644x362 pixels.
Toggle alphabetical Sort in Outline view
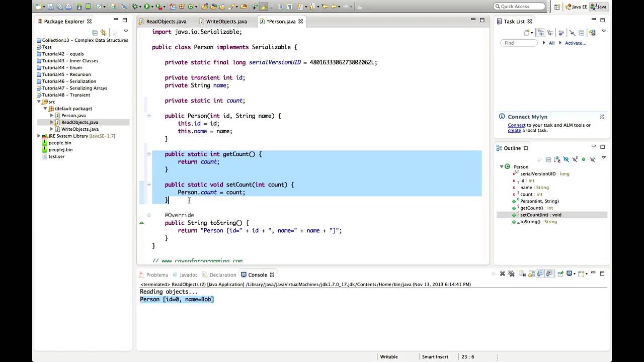point(557,159)
